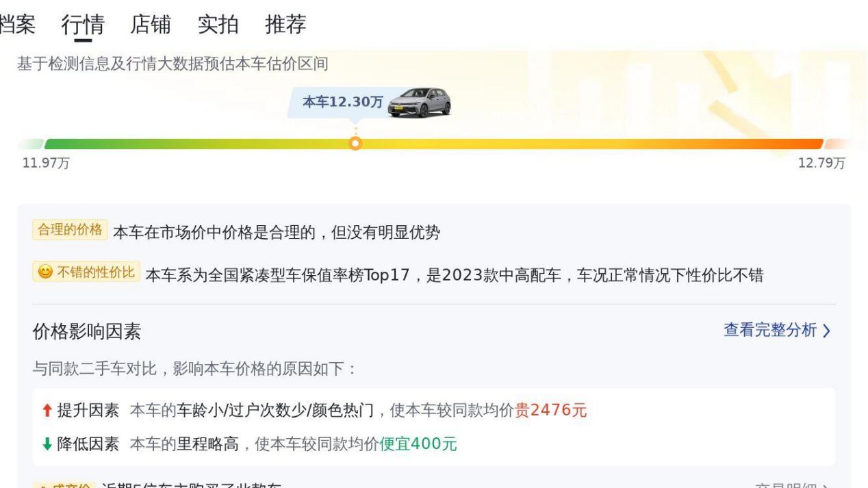Click the chevron next to 查看完整分析
The height and width of the screenshot is (488, 868).
(x=827, y=331)
